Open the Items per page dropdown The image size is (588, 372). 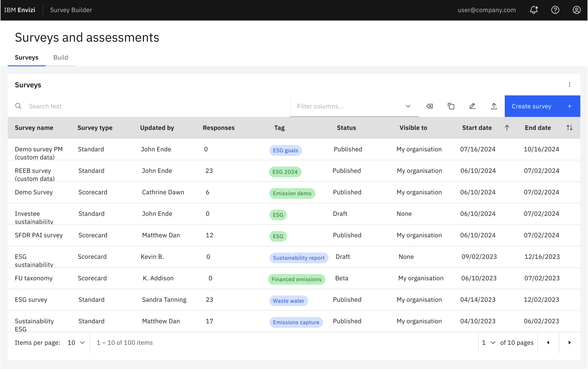[x=76, y=343]
